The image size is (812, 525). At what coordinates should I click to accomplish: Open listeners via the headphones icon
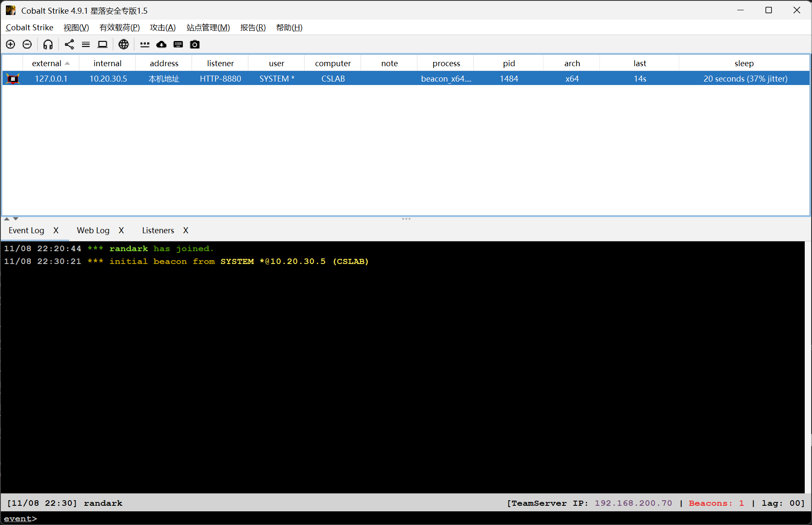(48, 44)
